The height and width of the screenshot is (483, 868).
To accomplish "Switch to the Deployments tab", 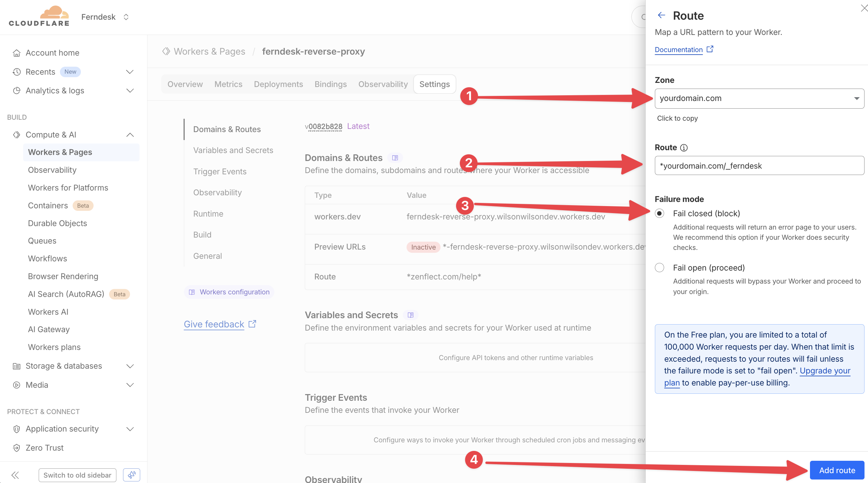I will coord(278,84).
